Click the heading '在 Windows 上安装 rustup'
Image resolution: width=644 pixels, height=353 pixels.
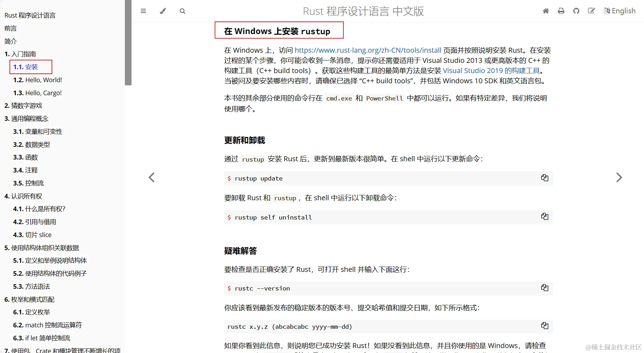277,31
